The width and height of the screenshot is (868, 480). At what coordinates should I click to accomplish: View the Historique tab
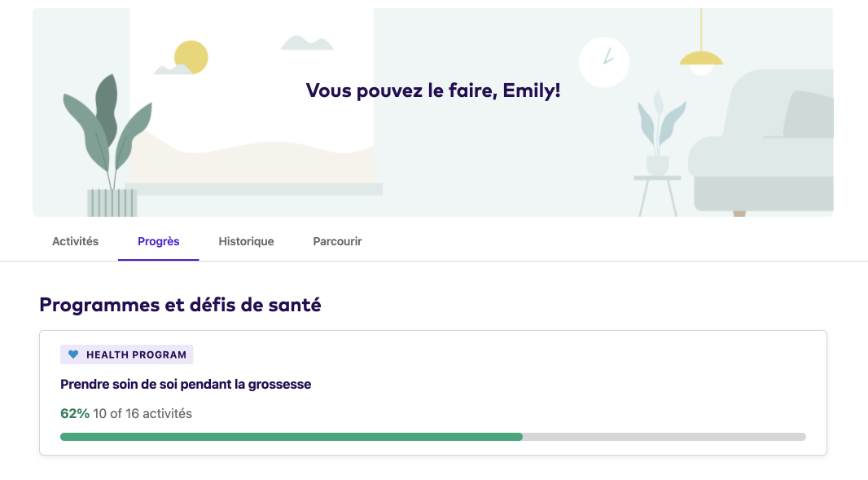246,241
